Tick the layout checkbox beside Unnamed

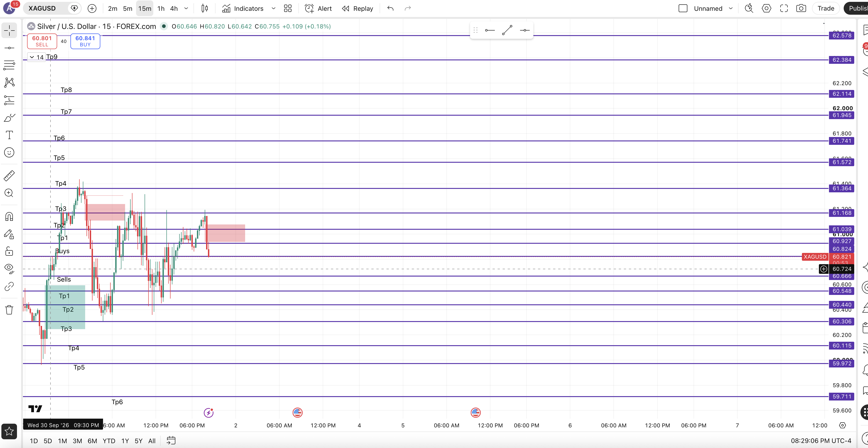(x=683, y=8)
